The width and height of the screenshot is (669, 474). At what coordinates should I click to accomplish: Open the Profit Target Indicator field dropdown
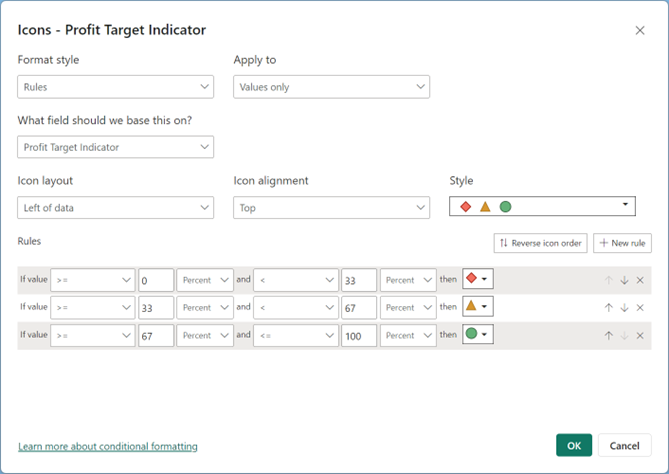click(116, 147)
